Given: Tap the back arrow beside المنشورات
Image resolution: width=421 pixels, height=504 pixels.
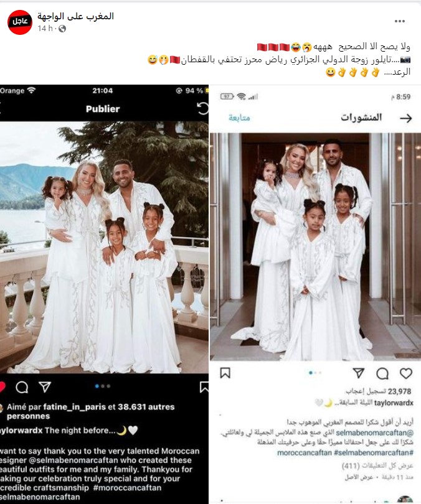Looking at the screenshot, I should (406, 118).
